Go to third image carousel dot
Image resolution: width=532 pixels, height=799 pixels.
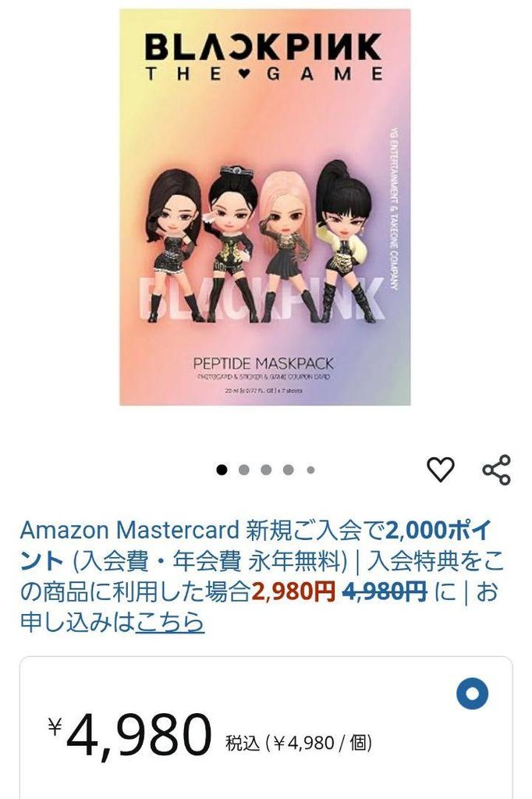[x=266, y=469]
